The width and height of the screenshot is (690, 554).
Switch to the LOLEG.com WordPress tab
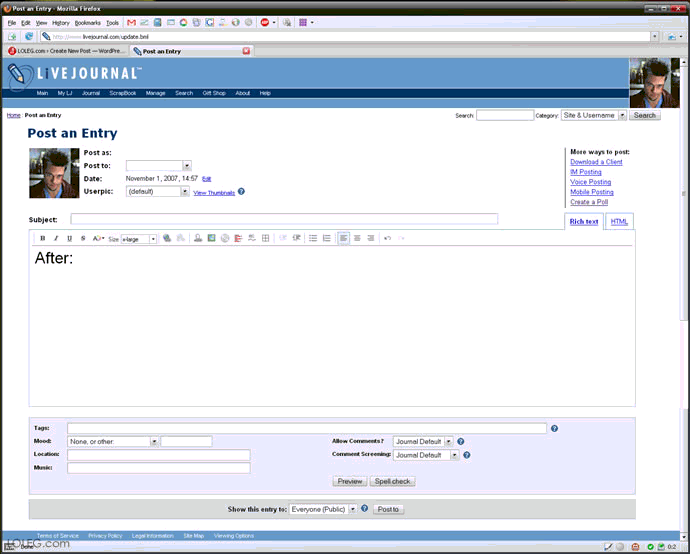click(x=66, y=51)
